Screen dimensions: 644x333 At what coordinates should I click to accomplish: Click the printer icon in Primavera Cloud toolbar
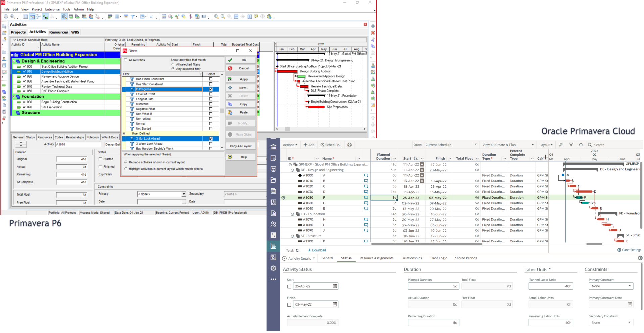[350, 145]
